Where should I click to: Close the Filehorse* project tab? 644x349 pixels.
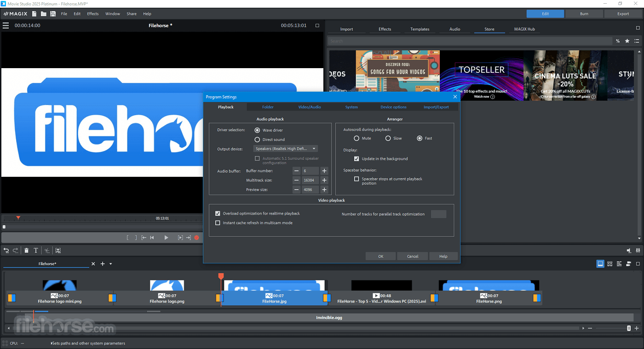coord(93,264)
